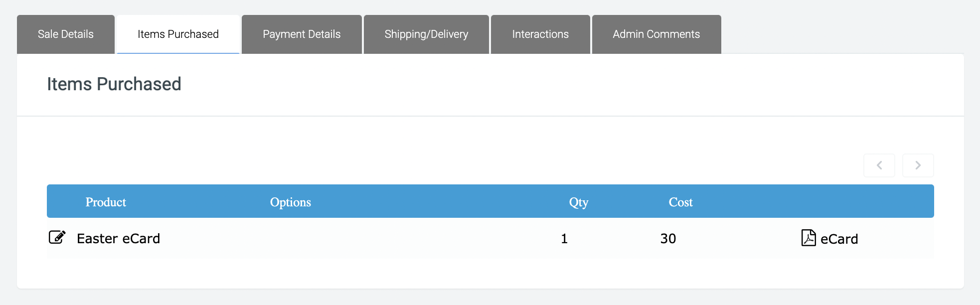The image size is (980, 305).
Task: Select the cost value 30 cell
Action: point(668,239)
